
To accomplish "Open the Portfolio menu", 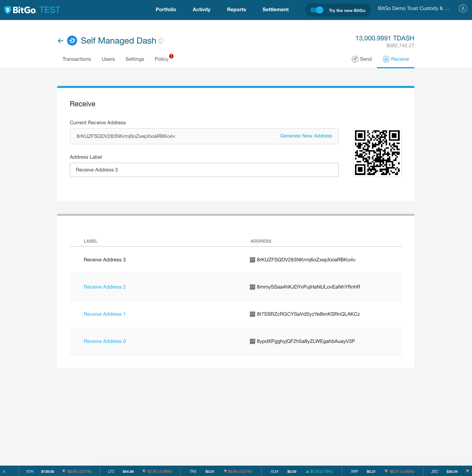I will tap(166, 10).
